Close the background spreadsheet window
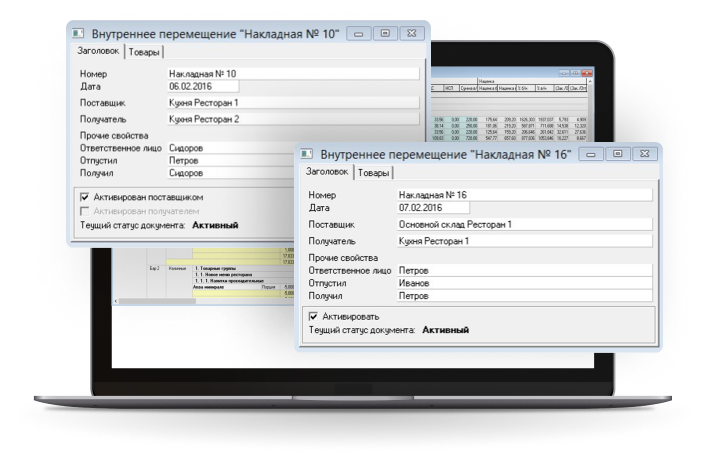707x457 pixels. click(587, 73)
